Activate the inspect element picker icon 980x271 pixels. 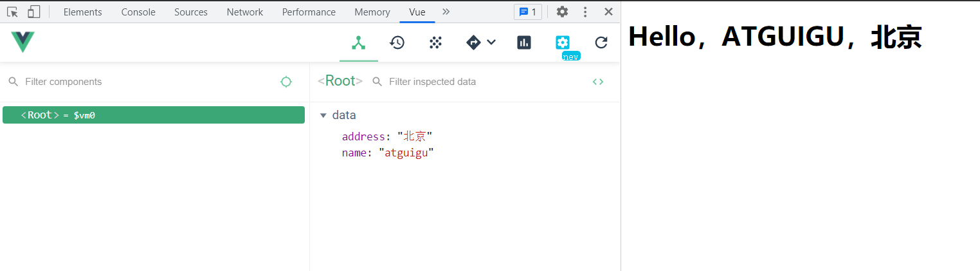click(x=12, y=12)
